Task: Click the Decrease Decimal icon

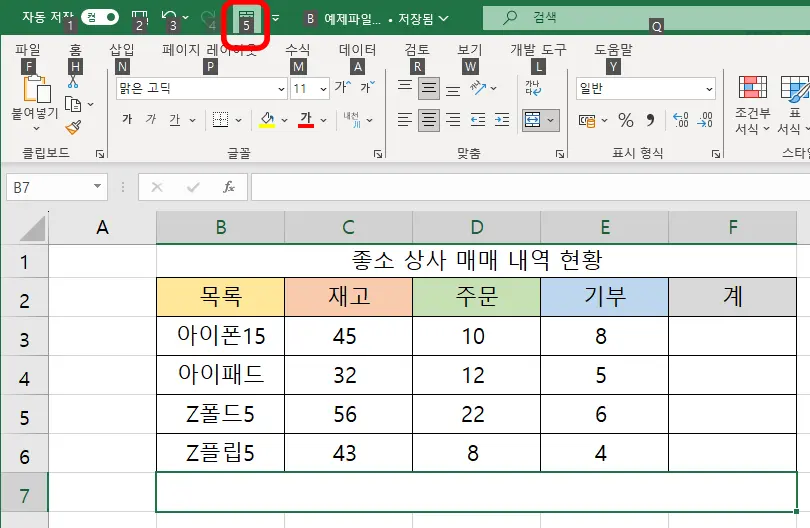Action: [705, 120]
